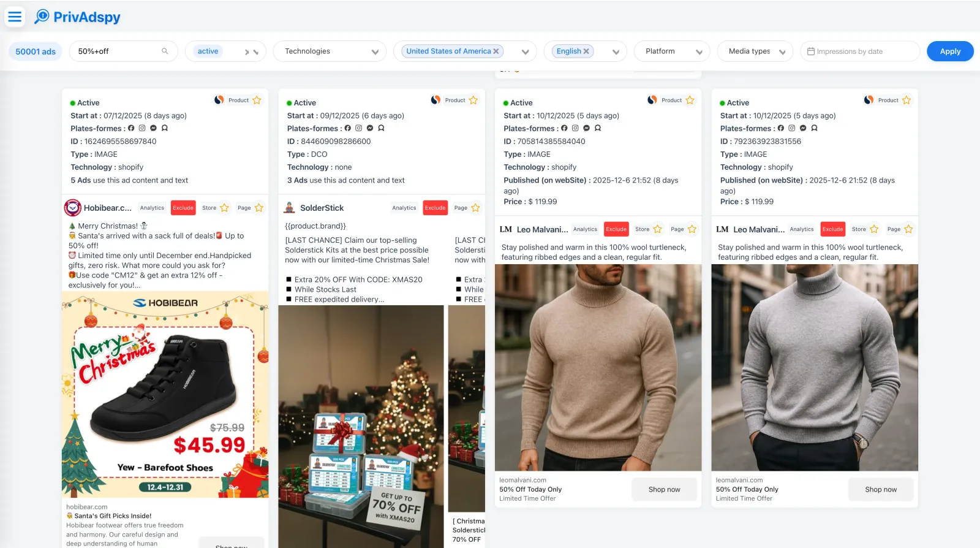Click Audience Network icon on SolderStick ad
The height and width of the screenshot is (548, 980).
[381, 128]
